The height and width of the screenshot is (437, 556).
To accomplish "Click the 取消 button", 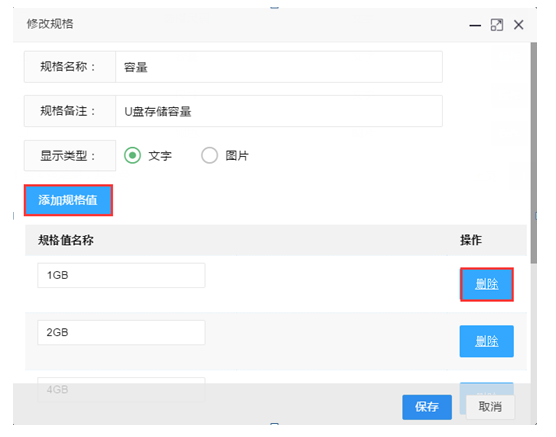I will tap(490, 407).
